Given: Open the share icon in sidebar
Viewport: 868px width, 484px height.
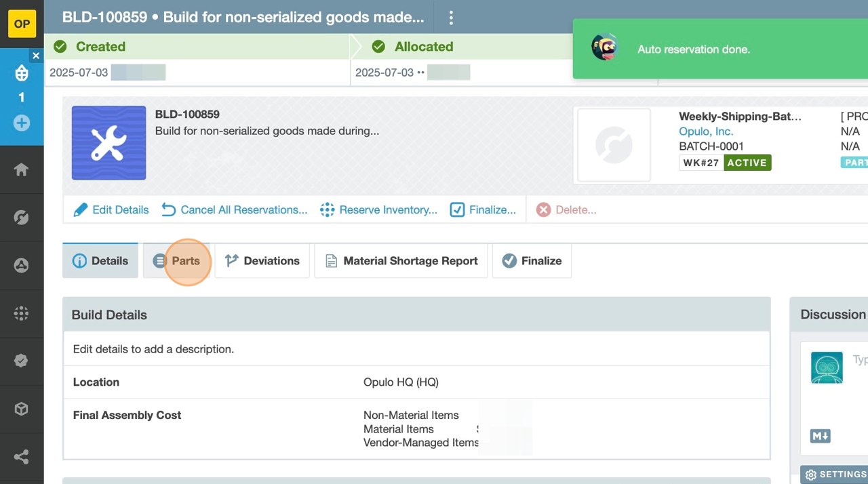Looking at the screenshot, I should [21, 457].
